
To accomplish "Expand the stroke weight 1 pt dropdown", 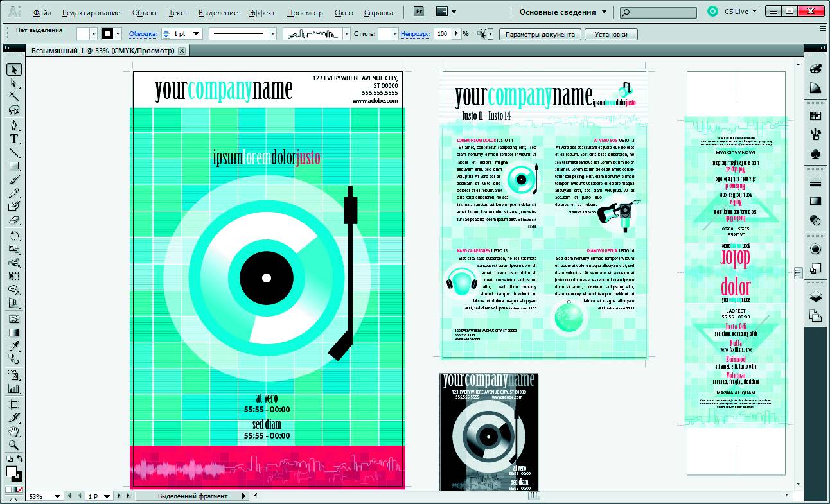I will coord(197,34).
